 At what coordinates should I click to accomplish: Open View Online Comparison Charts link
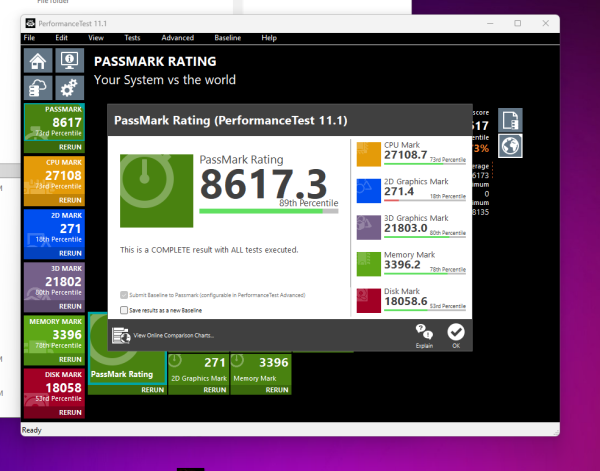point(174,336)
